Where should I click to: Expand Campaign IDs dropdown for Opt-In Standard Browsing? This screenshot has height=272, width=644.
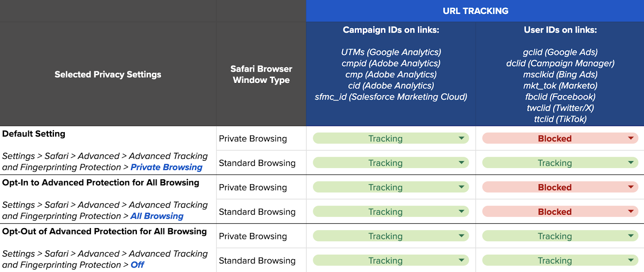[391, 212]
